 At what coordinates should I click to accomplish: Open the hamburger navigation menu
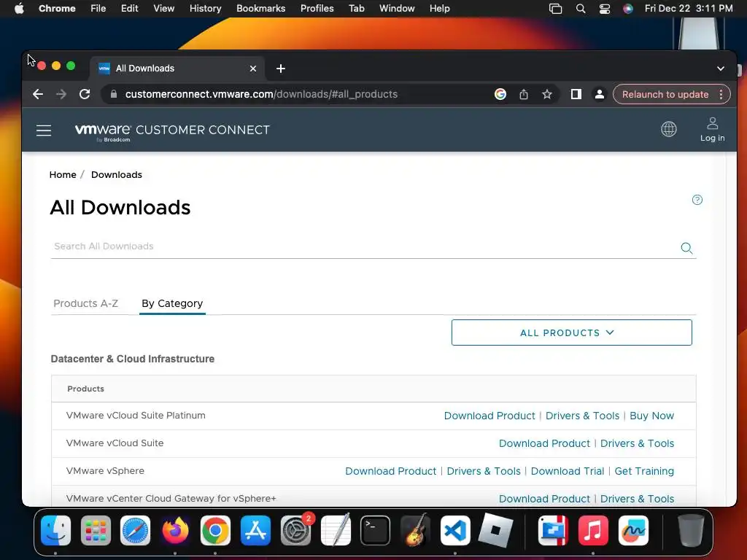point(43,130)
